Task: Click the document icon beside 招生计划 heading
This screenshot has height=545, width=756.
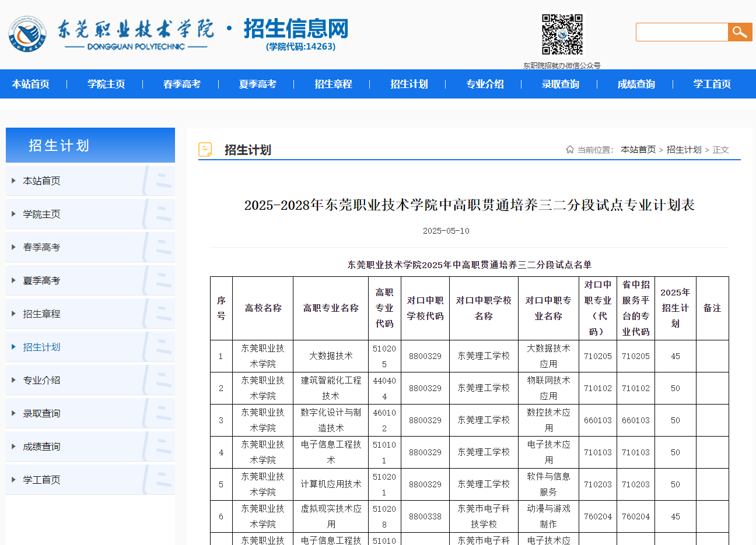Action: [x=205, y=150]
